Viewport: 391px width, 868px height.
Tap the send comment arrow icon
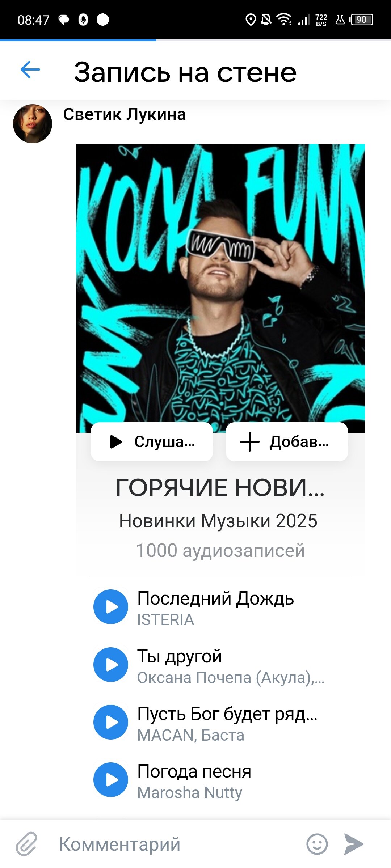[354, 844]
